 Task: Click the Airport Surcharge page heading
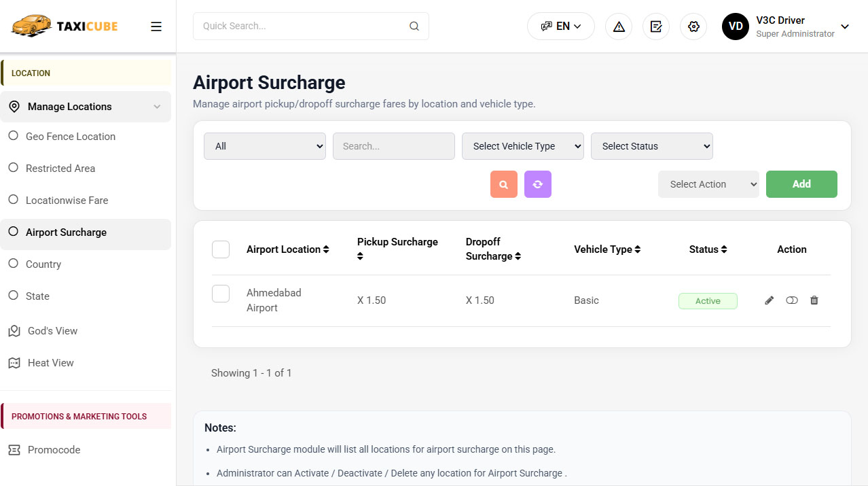click(269, 82)
